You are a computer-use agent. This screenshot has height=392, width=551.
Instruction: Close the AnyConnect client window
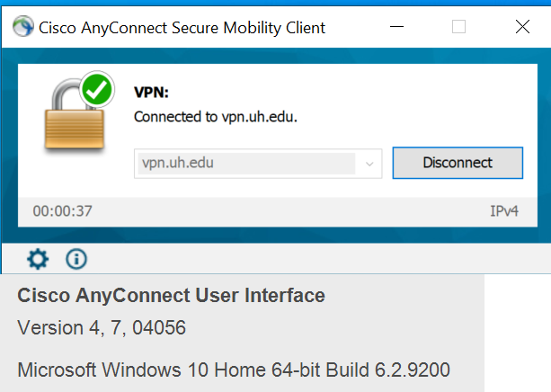point(522,27)
